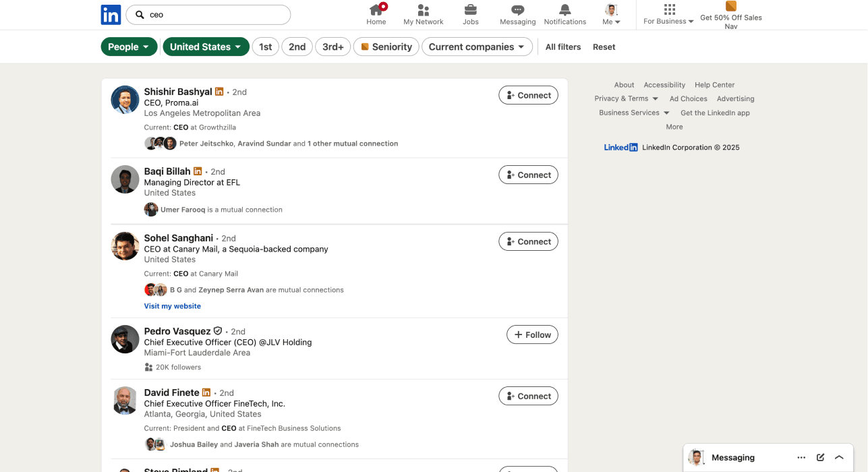Click the My Network icon
The image size is (868, 472).
coord(423,10)
